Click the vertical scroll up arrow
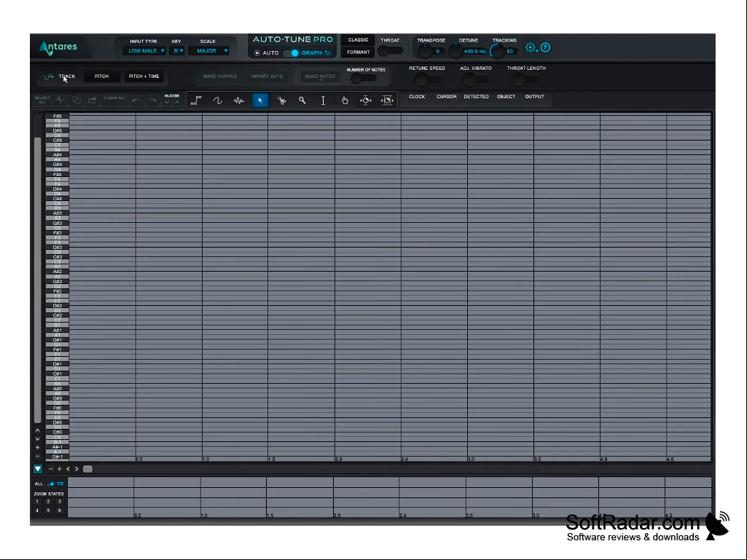The image size is (747, 560). click(38, 430)
